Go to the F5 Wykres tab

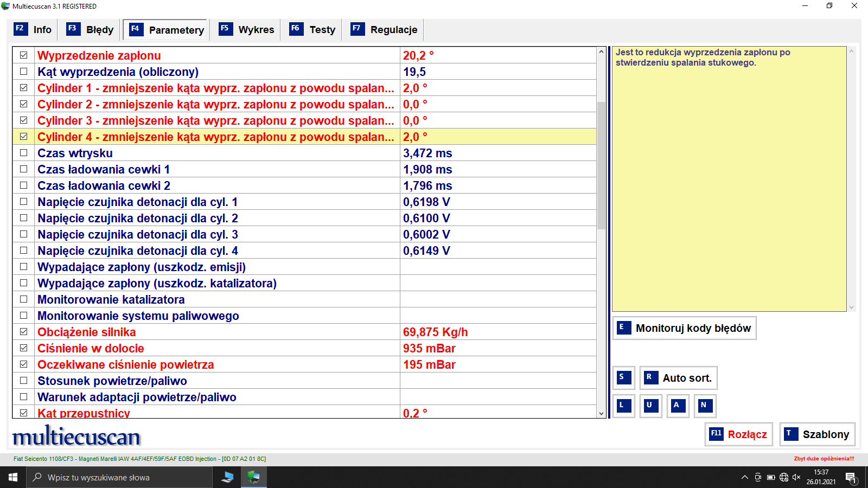coord(247,29)
